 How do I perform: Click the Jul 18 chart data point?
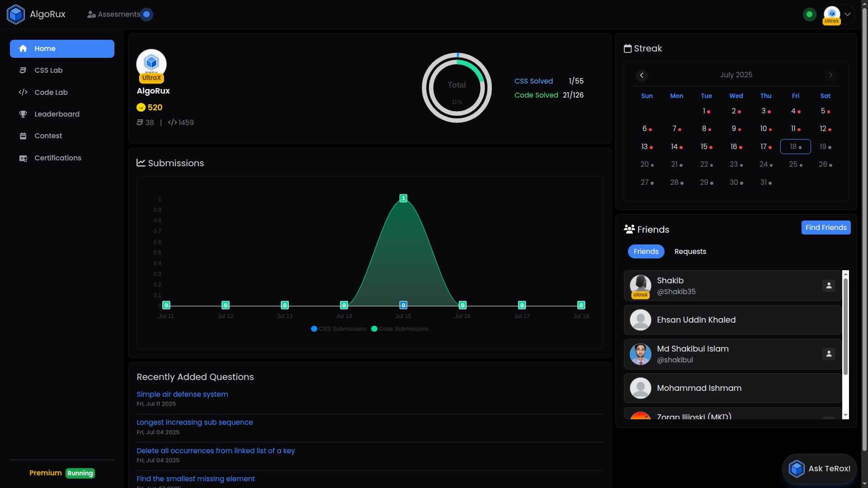(581, 305)
